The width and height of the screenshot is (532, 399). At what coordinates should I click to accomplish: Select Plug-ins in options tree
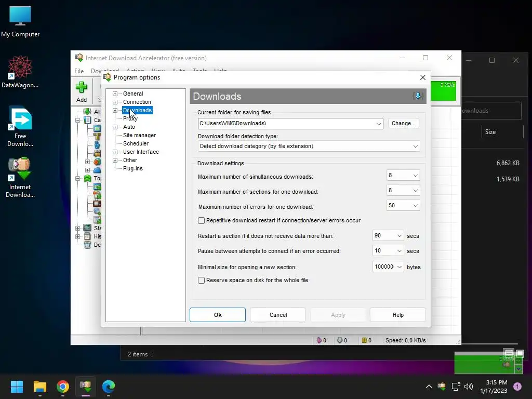pos(132,168)
